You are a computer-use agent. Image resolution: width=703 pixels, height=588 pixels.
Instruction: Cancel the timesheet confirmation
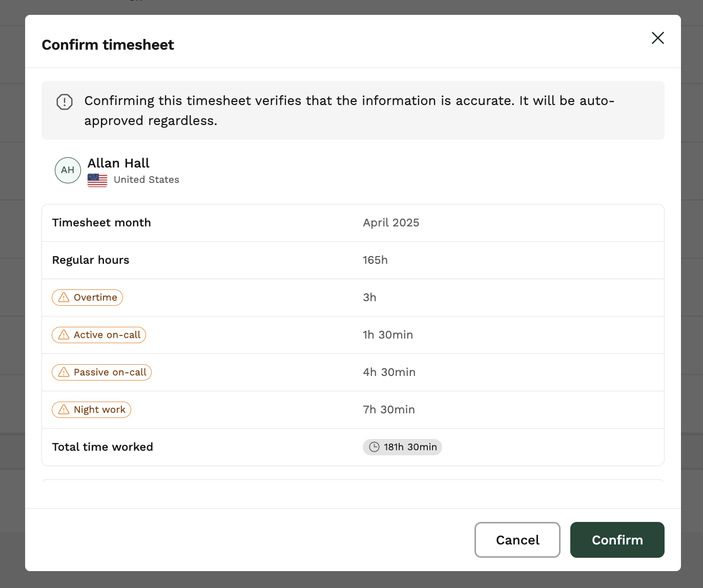tap(518, 540)
